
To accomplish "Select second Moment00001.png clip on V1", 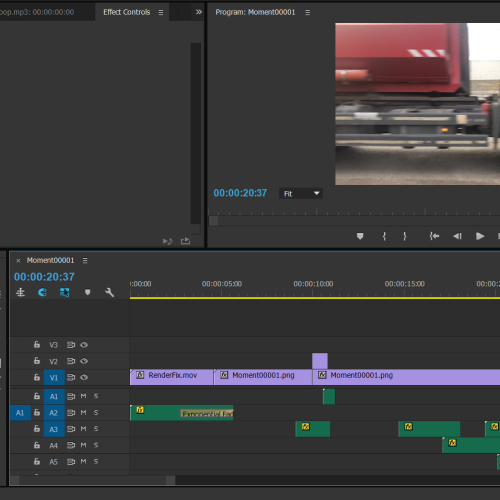I will tap(406, 377).
